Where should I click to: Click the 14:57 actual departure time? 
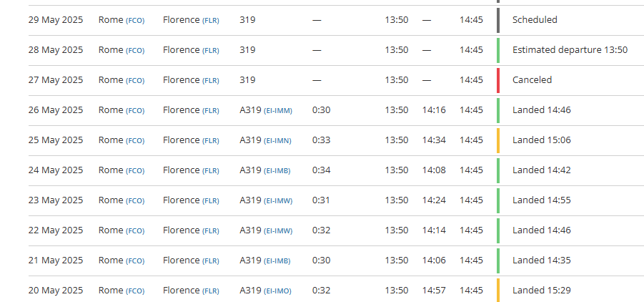click(434, 291)
